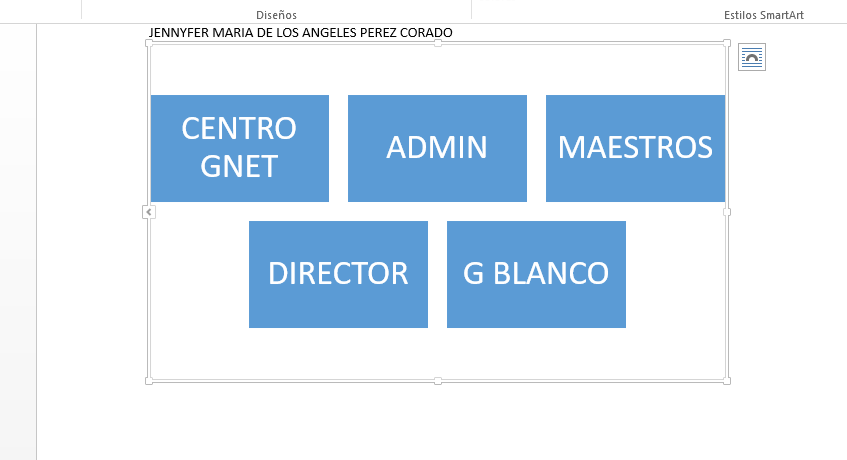Image resolution: width=847 pixels, height=460 pixels.
Task: Click empty space inside SmartArt above ADMIN
Action: (x=438, y=70)
